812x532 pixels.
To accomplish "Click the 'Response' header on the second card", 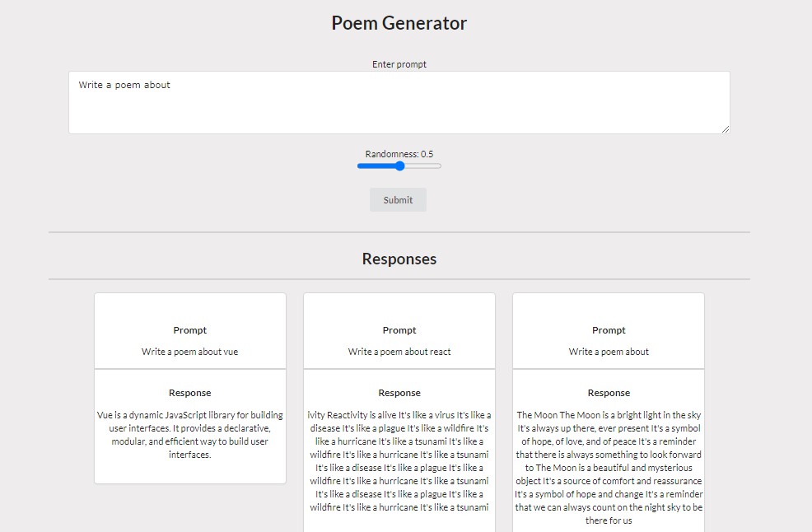I will tap(399, 393).
